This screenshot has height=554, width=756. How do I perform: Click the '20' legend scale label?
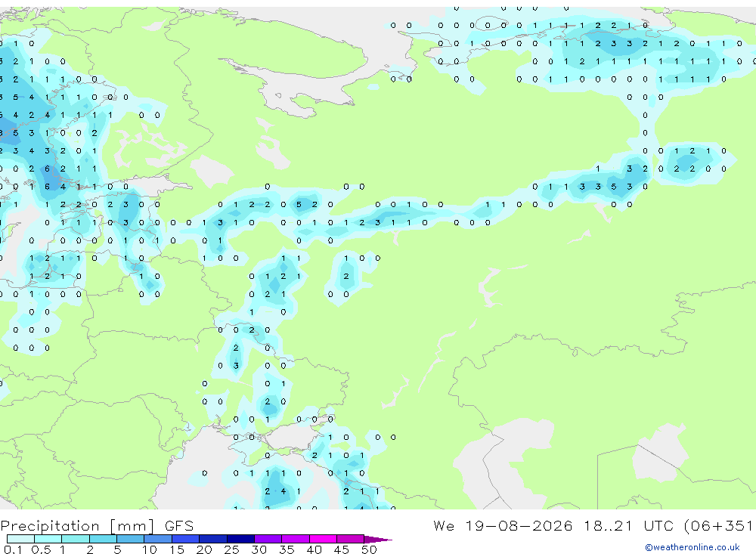pyautogui.click(x=204, y=549)
